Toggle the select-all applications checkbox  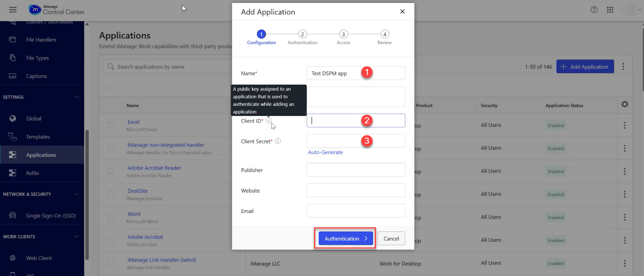point(109,87)
